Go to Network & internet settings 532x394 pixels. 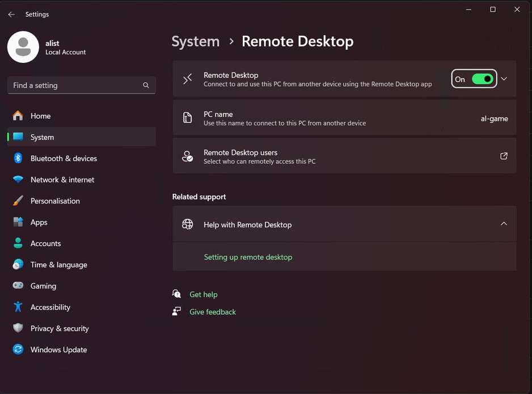click(62, 180)
